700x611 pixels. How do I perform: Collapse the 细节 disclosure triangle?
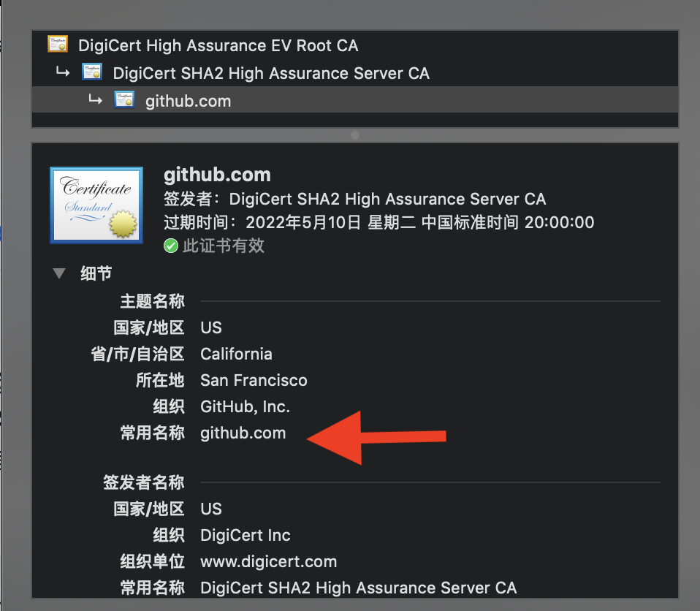[59, 273]
